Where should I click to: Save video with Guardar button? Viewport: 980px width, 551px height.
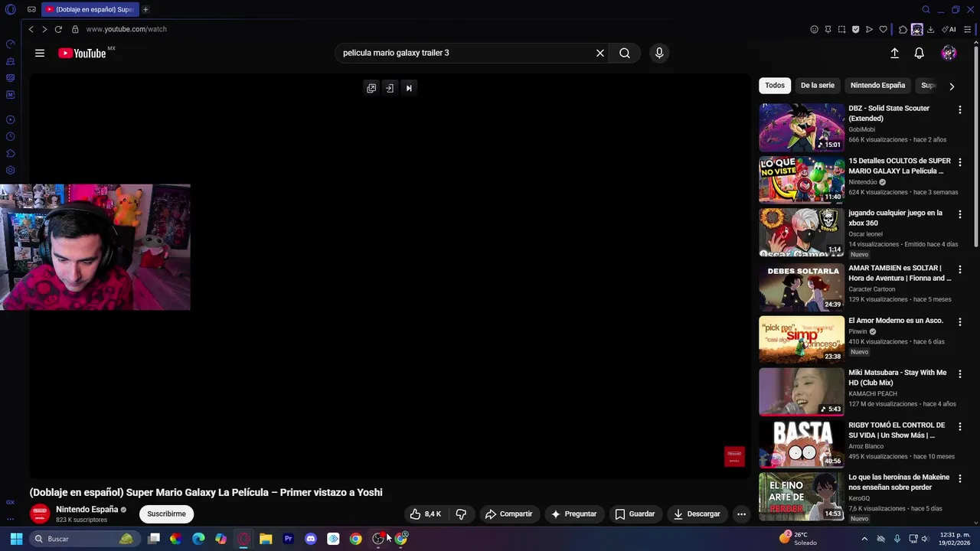point(635,514)
